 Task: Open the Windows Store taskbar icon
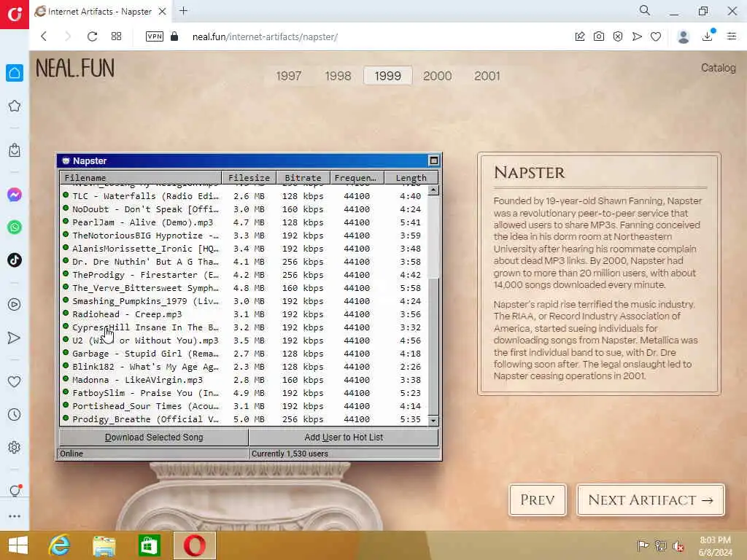coord(149,545)
